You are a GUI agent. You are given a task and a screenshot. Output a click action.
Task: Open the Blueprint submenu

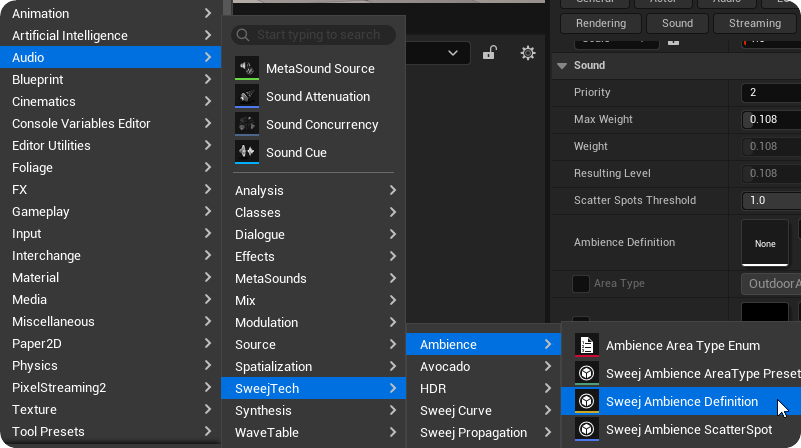[x=110, y=79]
